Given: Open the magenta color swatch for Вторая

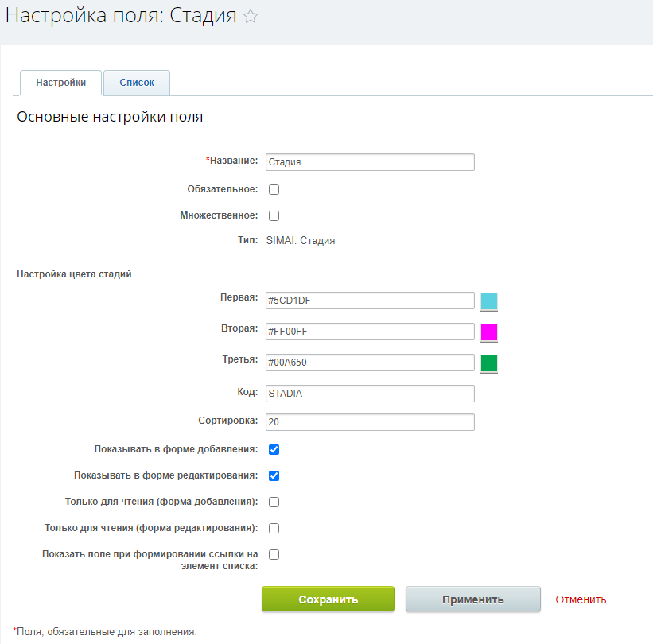Looking at the screenshot, I should click(x=489, y=332).
